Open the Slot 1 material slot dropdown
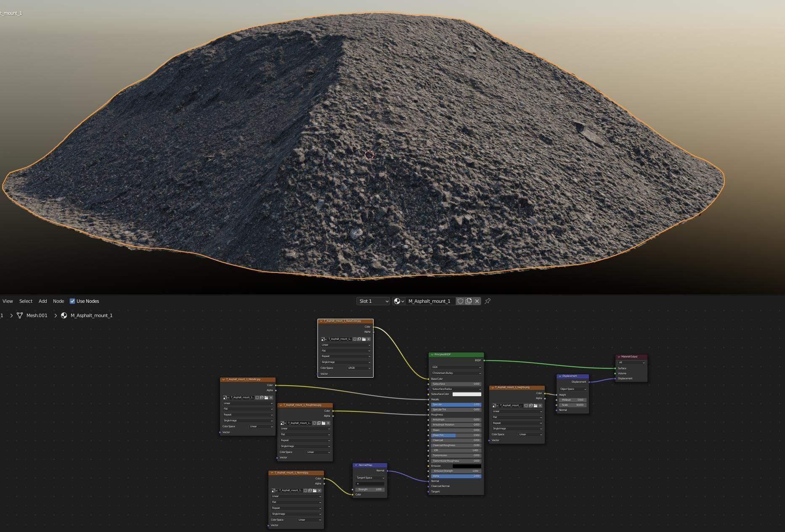Image resolution: width=785 pixels, height=532 pixels. click(373, 301)
